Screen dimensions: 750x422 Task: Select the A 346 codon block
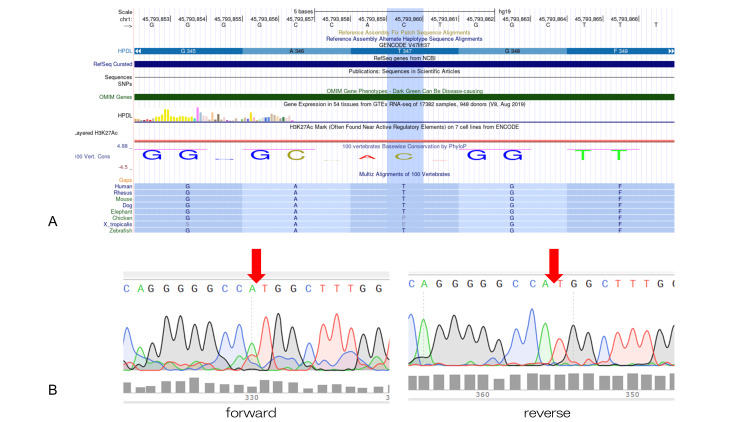point(297,51)
